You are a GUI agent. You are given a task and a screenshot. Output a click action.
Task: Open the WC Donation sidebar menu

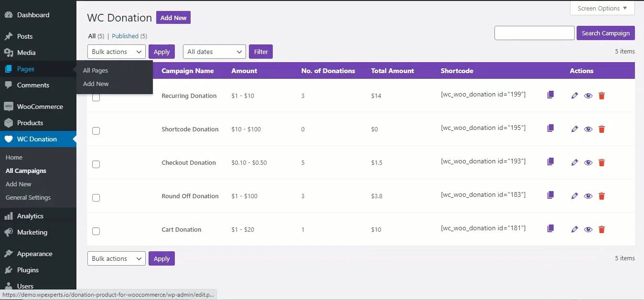pos(38,139)
